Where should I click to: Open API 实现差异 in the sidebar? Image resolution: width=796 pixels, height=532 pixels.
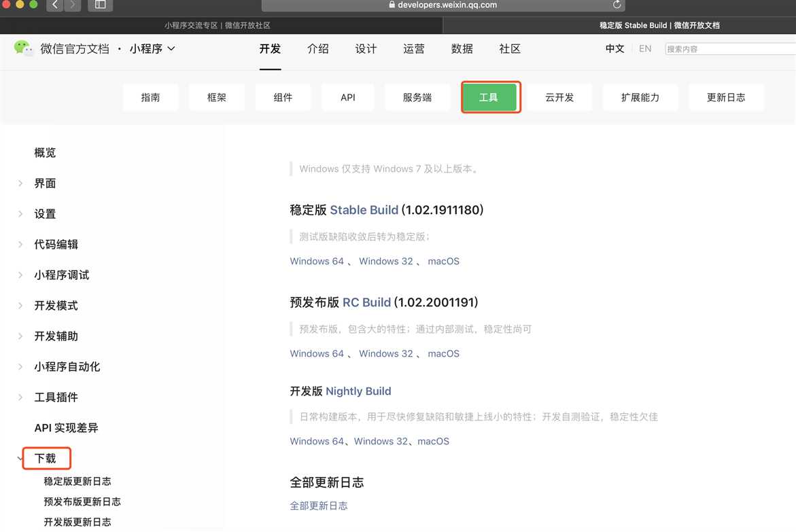coord(67,428)
